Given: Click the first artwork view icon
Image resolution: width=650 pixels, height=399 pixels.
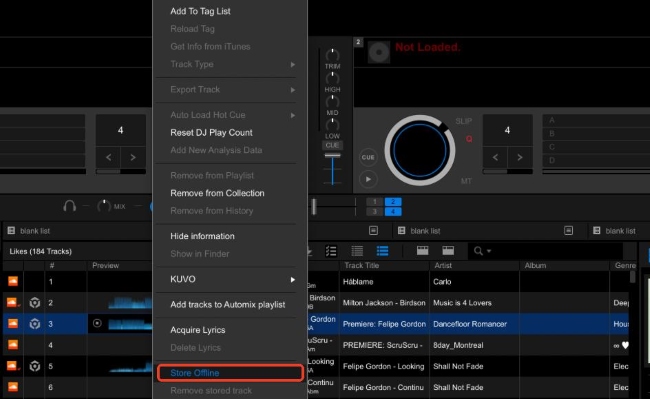Looking at the screenshot, I should (x=422, y=251).
